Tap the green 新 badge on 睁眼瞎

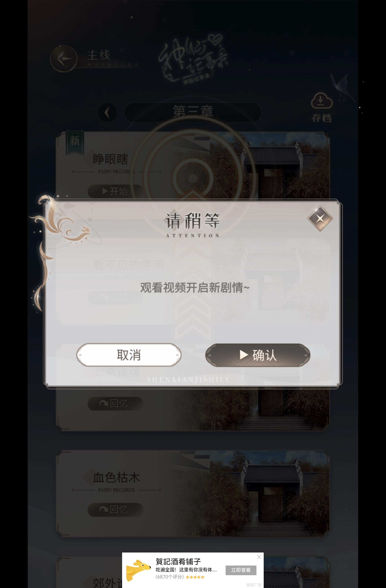[75, 142]
